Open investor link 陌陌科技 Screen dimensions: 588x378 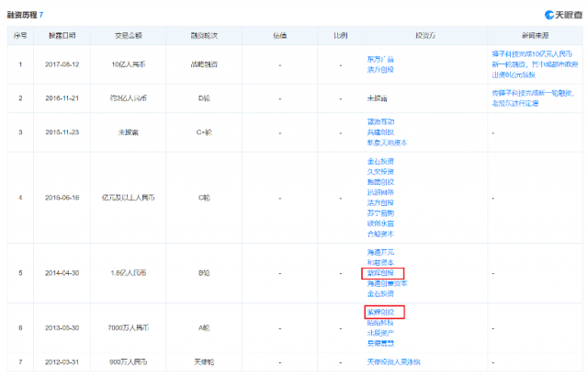(x=380, y=323)
